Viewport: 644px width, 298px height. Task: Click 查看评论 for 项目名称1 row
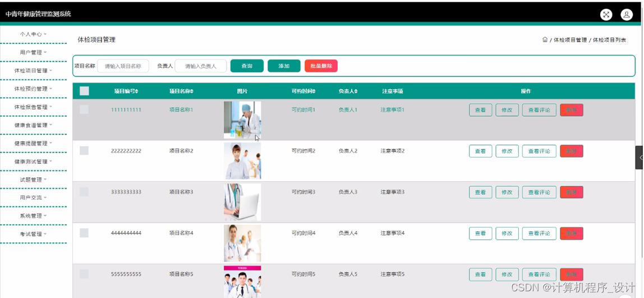click(539, 110)
